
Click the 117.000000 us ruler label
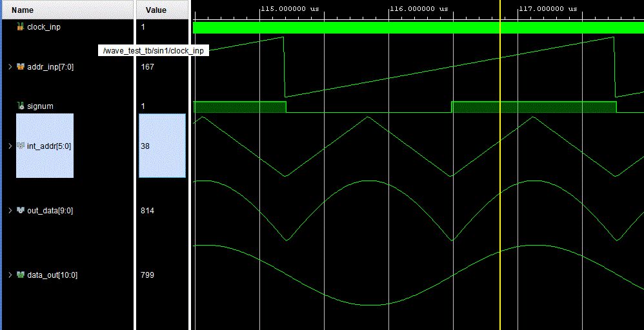pos(548,8)
